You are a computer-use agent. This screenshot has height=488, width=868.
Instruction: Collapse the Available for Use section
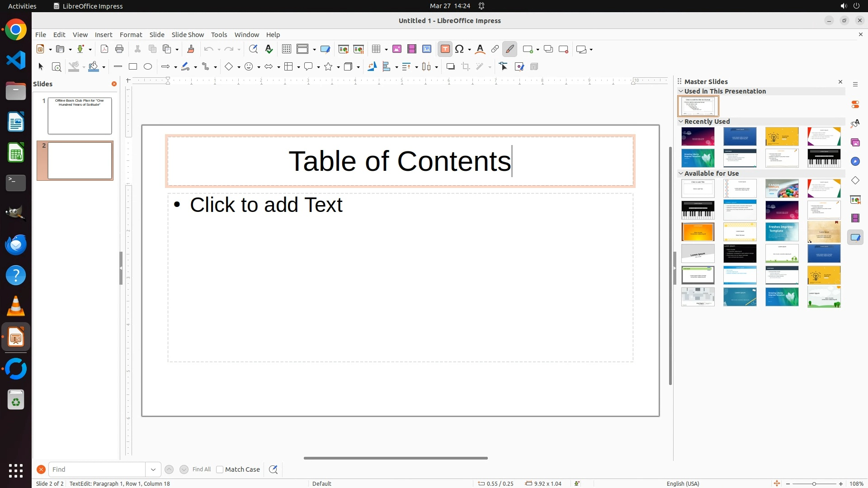click(681, 174)
